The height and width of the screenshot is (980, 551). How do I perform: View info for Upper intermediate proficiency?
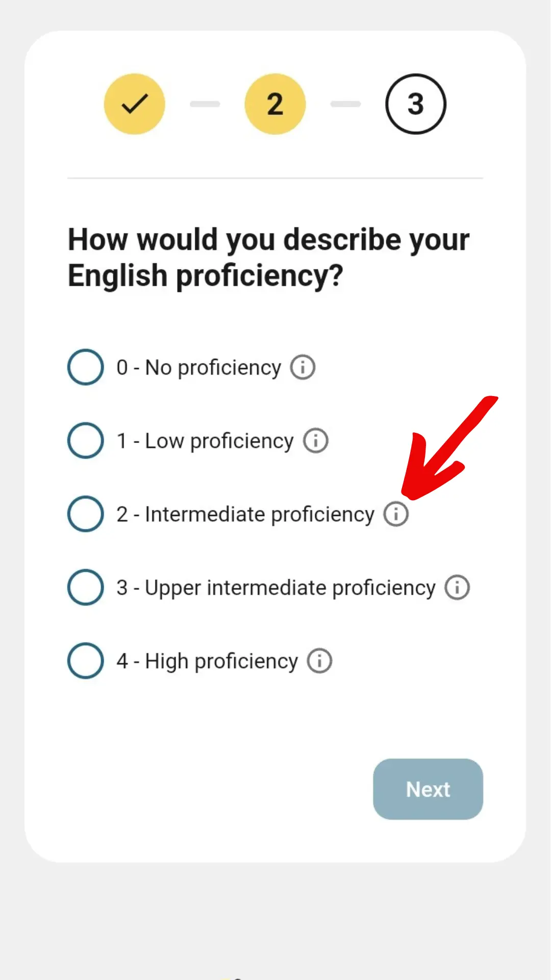[457, 587]
